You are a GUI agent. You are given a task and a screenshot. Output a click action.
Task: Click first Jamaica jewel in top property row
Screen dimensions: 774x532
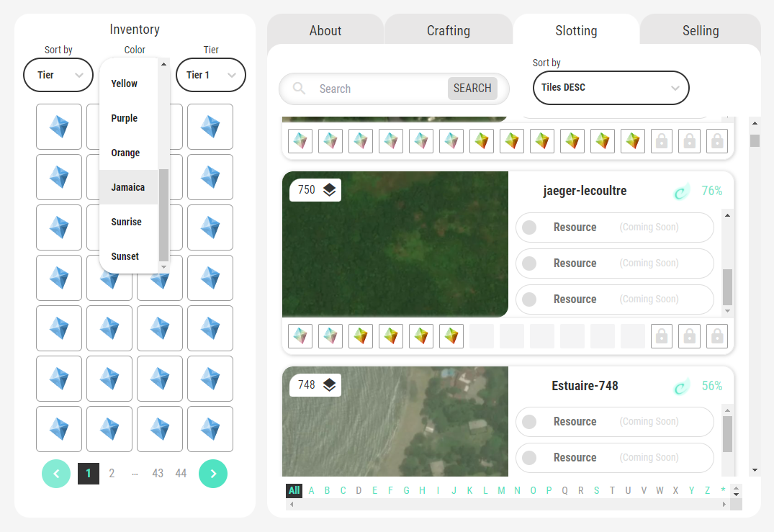tap(482, 141)
